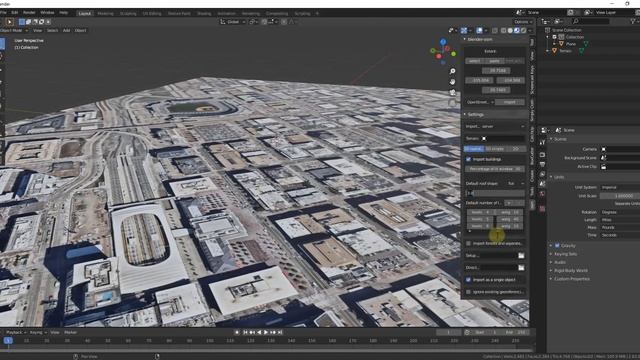Toggle X-ray mode icon
640x360 pixels.
click(495, 30)
